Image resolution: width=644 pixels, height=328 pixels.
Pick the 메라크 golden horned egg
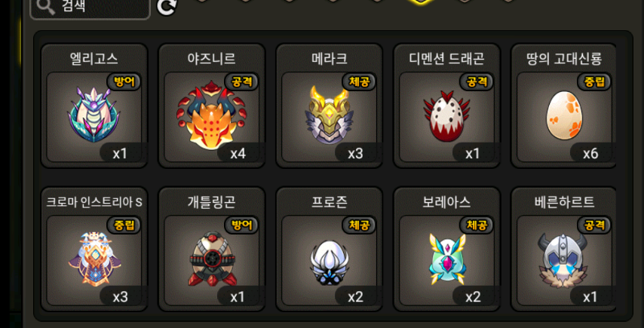pyautogui.click(x=329, y=115)
